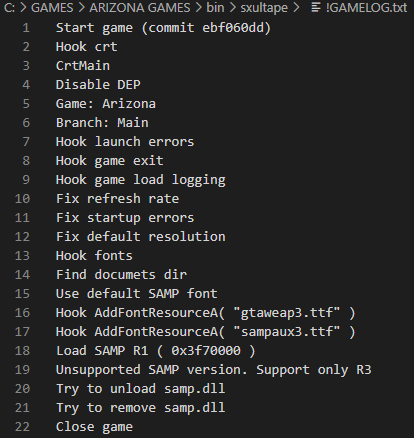Click the !GAMELOG.txt breadcrumb file name
The height and width of the screenshot is (438, 414).
point(366,8)
